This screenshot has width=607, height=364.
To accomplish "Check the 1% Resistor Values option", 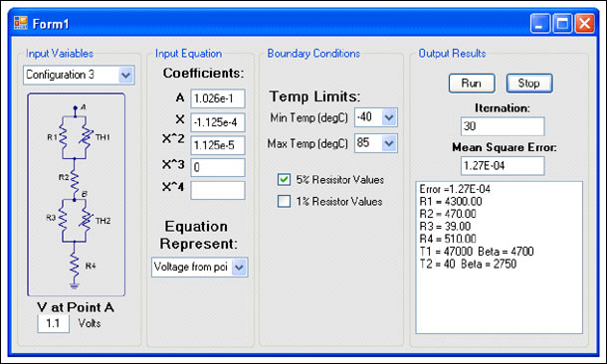I will [x=284, y=201].
